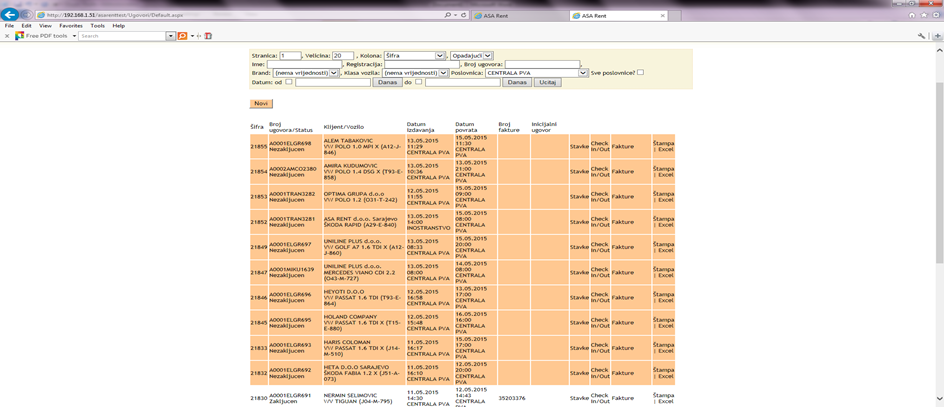Screen dimensions: 944x407
Task: Click the new tab button beside tabs
Action: 673,16
